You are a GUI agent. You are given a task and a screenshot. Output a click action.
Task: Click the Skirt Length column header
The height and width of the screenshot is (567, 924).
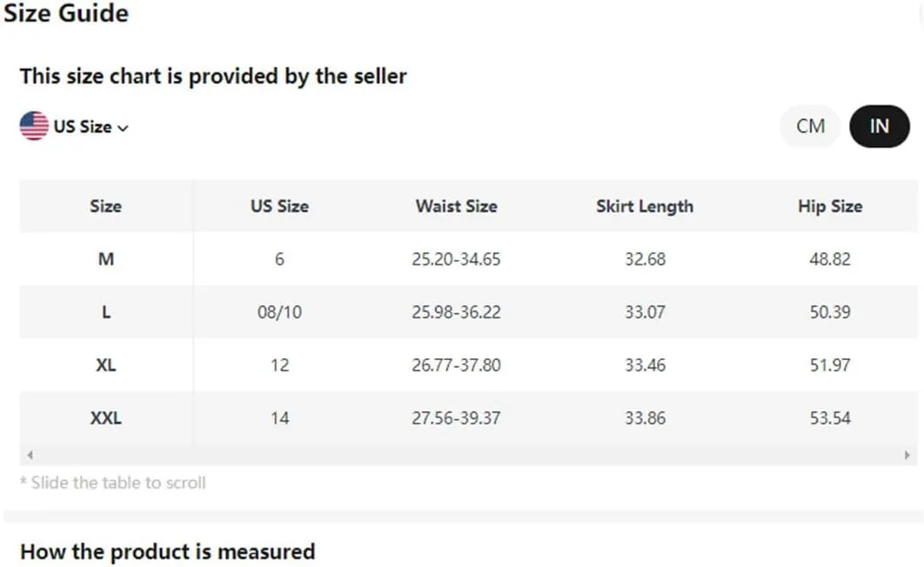[645, 206]
